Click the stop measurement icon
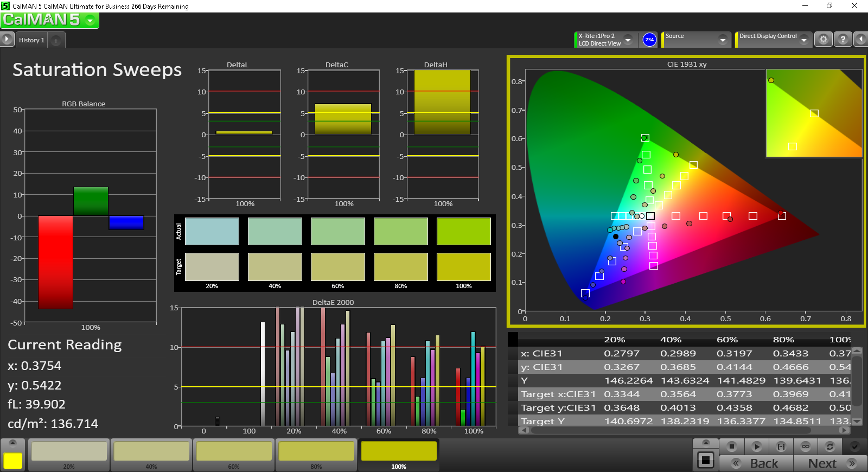This screenshot has width=868, height=472. [732, 447]
